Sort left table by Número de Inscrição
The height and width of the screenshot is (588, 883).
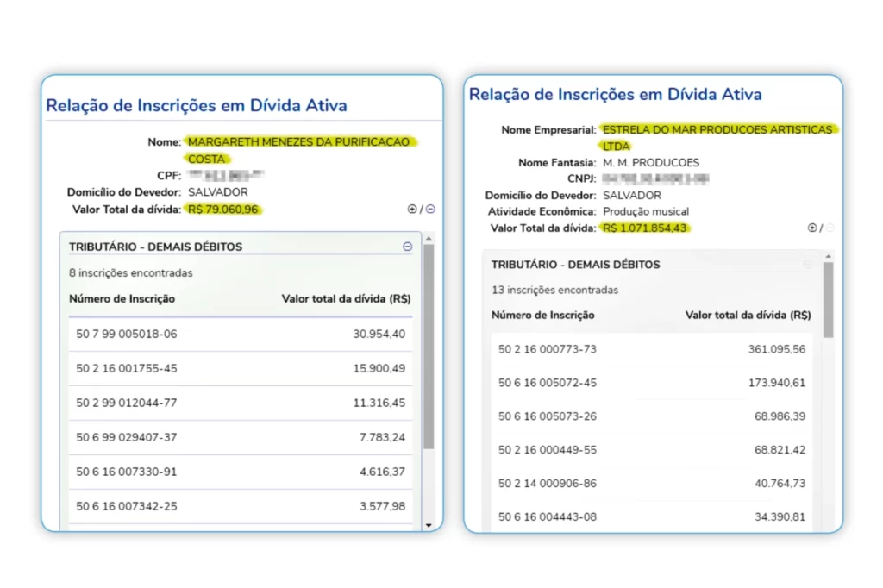pyautogui.click(x=122, y=299)
